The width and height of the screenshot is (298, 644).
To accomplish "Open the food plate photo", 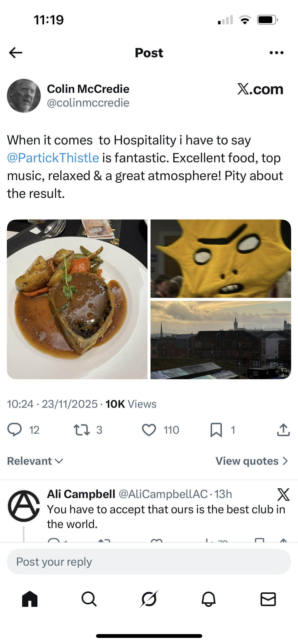I will [77, 299].
